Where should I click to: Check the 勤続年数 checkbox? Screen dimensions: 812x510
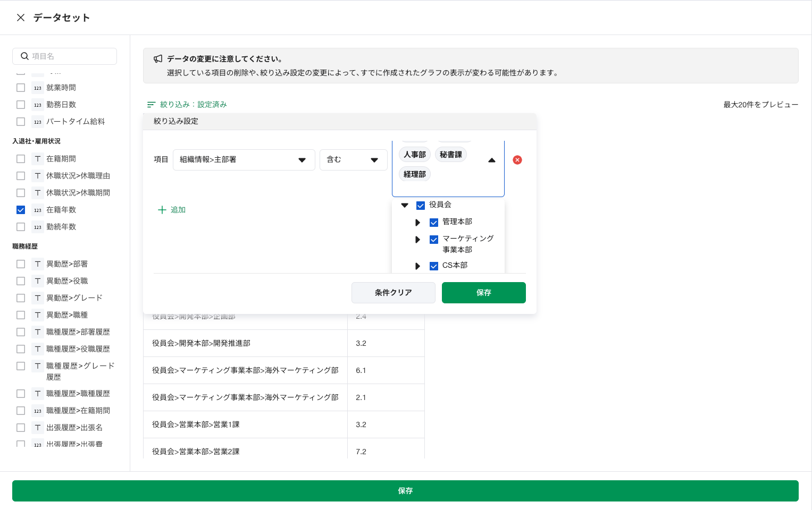click(21, 227)
